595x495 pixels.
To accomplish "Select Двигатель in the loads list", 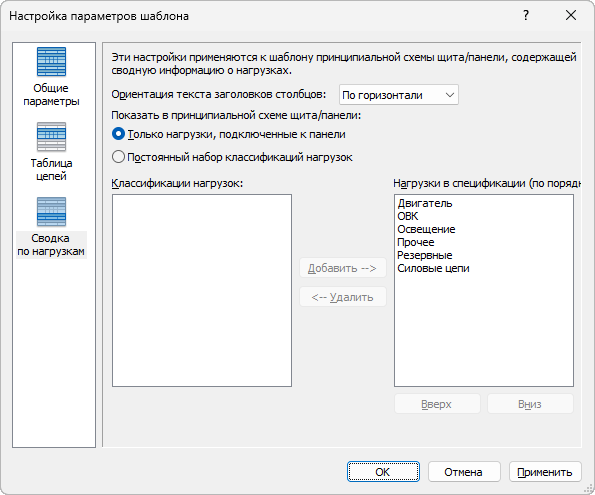I will [x=425, y=203].
